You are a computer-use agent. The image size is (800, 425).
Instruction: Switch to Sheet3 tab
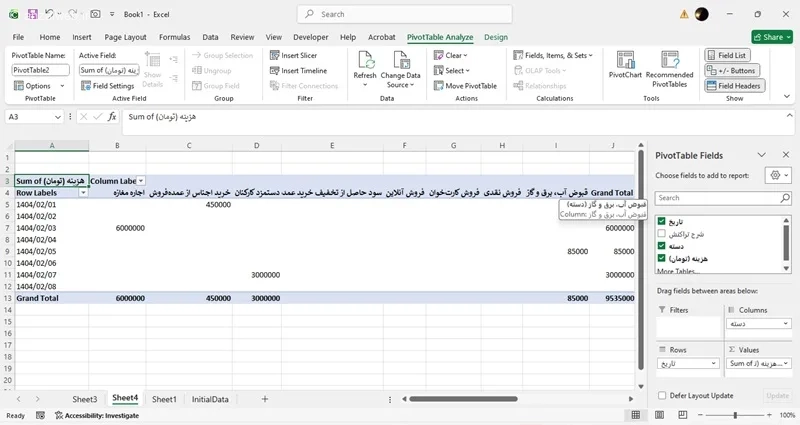click(84, 399)
